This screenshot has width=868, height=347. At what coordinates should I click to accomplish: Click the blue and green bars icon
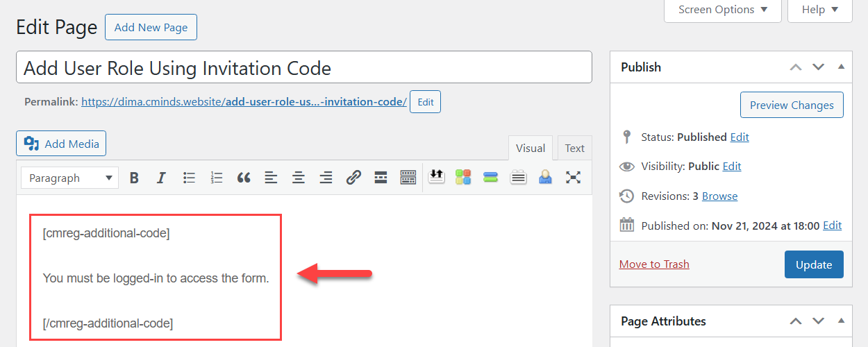point(491,177)
